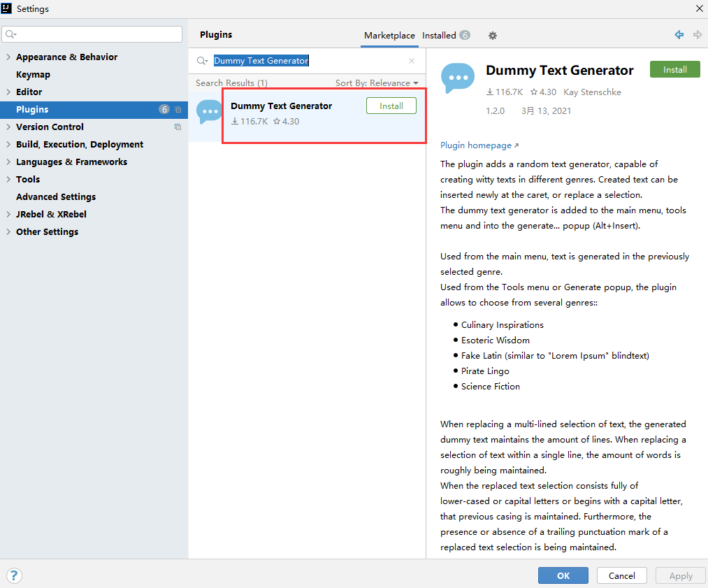
Task: Install Dummy Text Generator from details pane
Action: (x=674, y=69)
